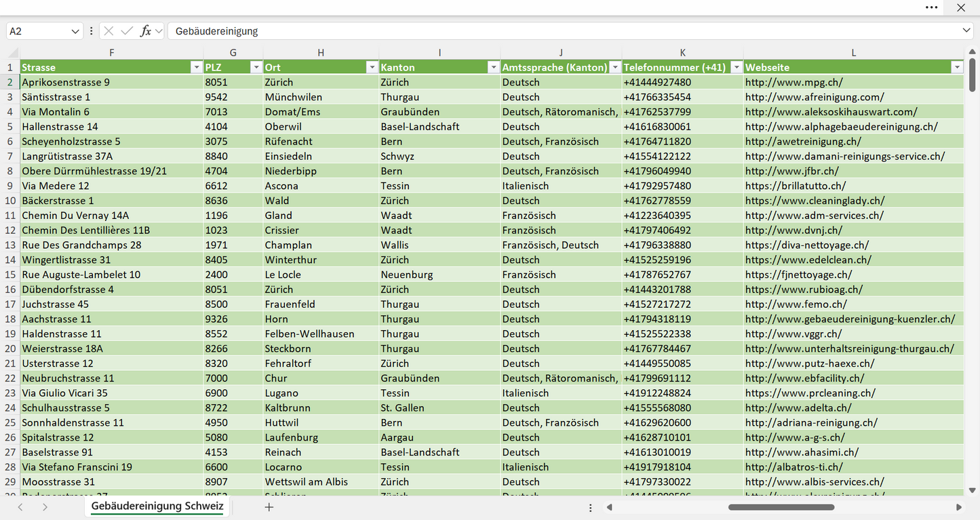
Task: Select column G header
Action: click(233, 53)
